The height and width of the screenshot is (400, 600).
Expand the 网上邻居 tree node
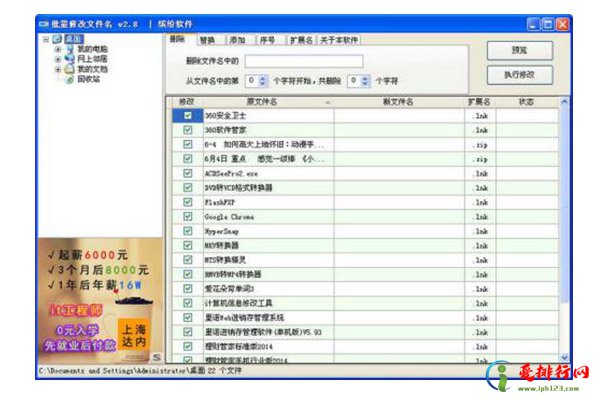[x=58, y=59]
